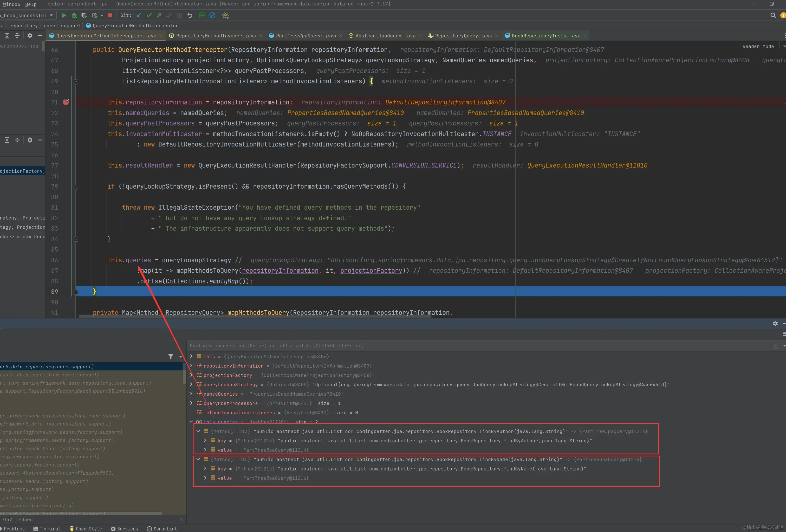The width and height of the screenshot is (786, 532).
Task: Toggle the breakpoint on line 71
Action: (66, 102)
